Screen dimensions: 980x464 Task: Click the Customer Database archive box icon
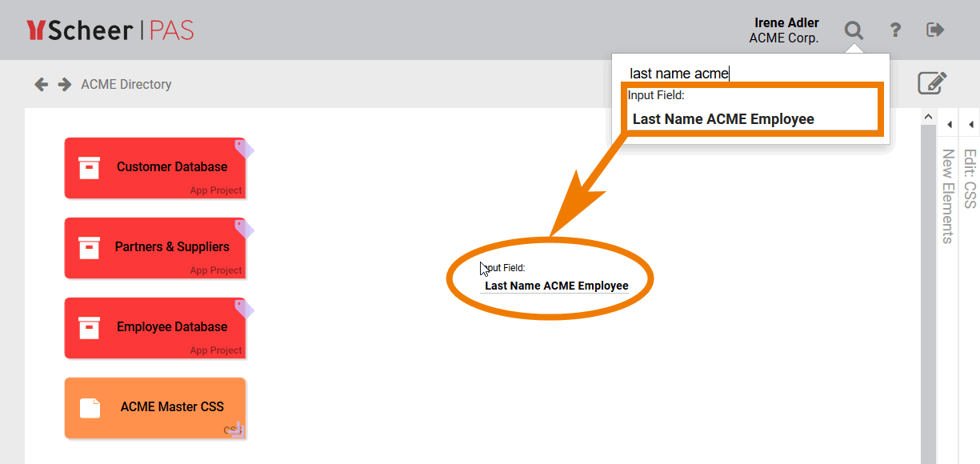point(90,167)
